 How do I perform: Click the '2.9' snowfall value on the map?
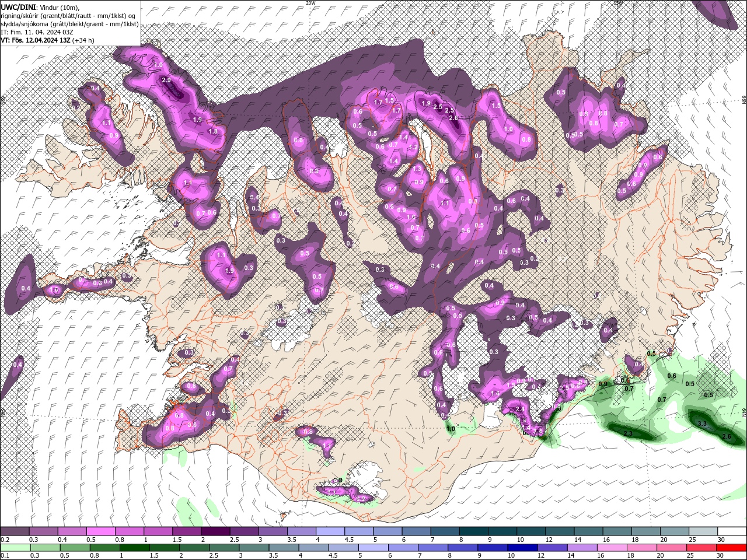tap(166, 80)
